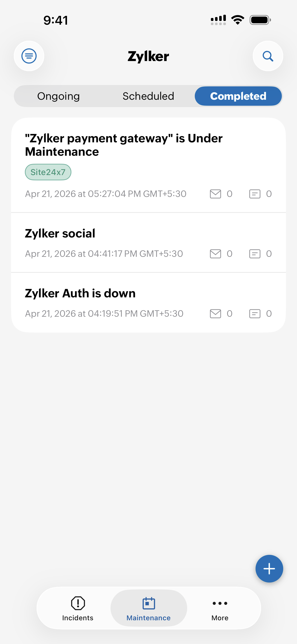The image size is (297, 644).
Task: Tap email icon on Zylker Auth item
Action: 215,313
